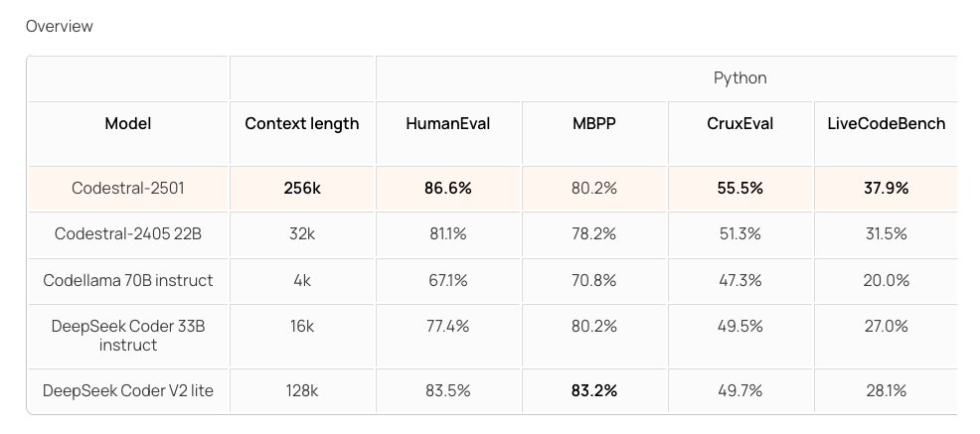Click the CruxEval column header

tap(740, 123)
